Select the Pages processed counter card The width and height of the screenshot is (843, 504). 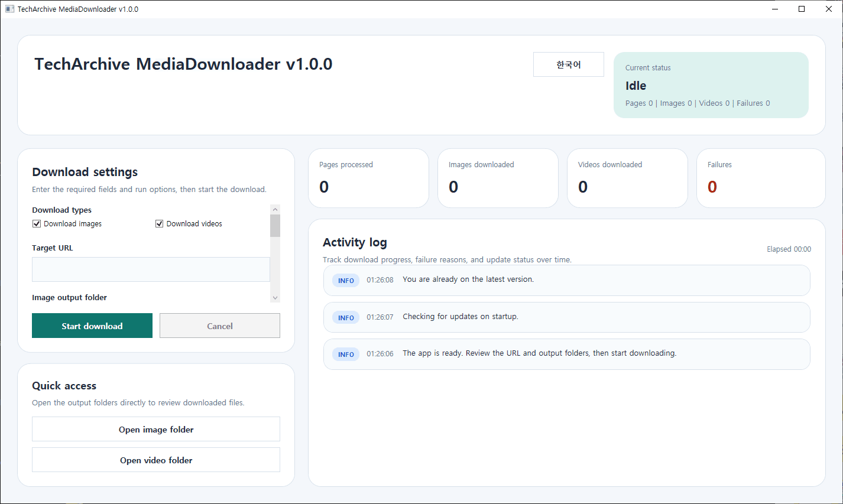368,178
